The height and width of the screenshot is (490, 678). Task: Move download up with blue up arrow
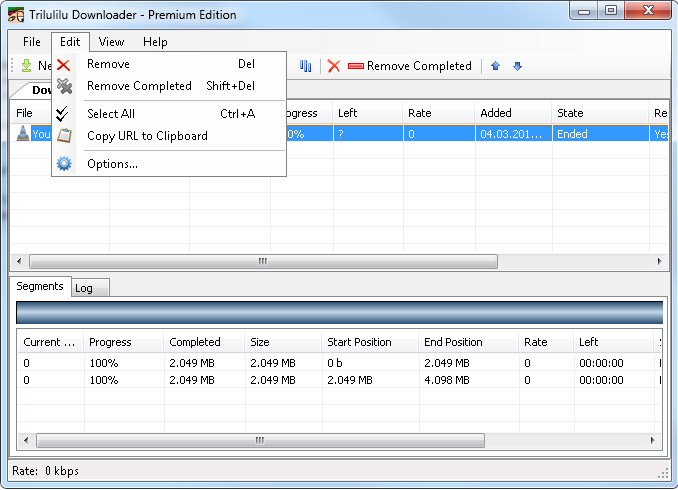click(496, 66)
